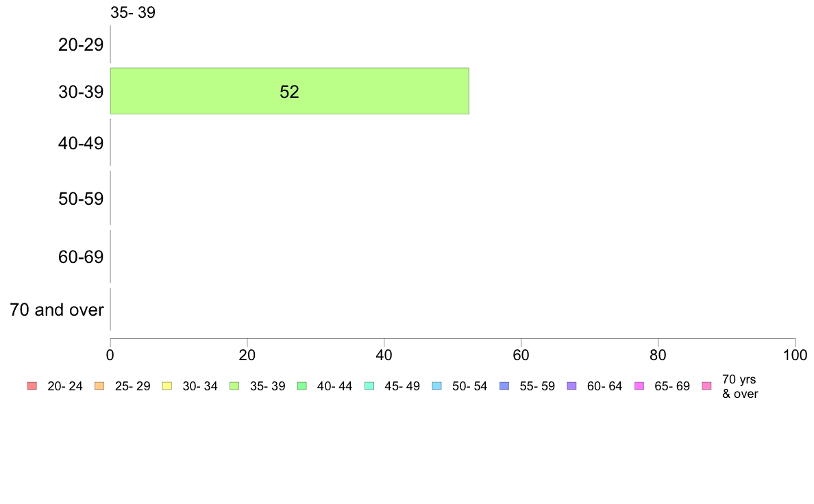Screen dimensions: 814x504
Task: Click the 35- 39 chart title text
Action: click(x=133, y=12)
